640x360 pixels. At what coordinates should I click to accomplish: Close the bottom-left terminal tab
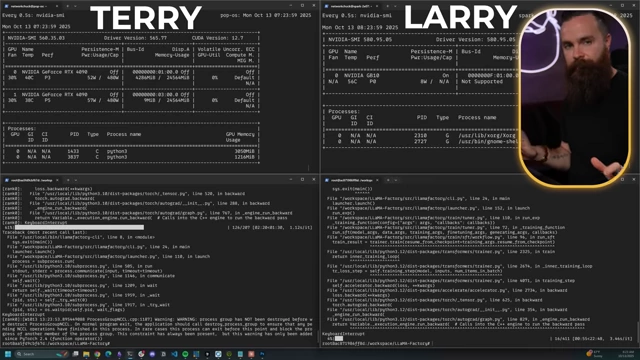coord(57,180)
